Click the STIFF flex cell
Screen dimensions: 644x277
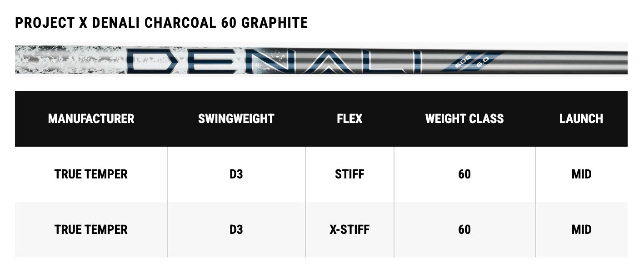pos(349,174)
